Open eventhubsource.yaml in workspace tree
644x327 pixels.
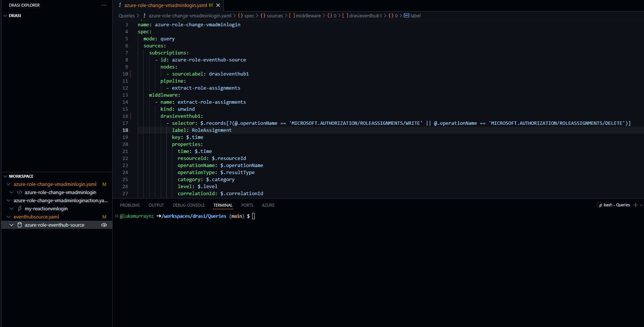[x=36, y=217]
